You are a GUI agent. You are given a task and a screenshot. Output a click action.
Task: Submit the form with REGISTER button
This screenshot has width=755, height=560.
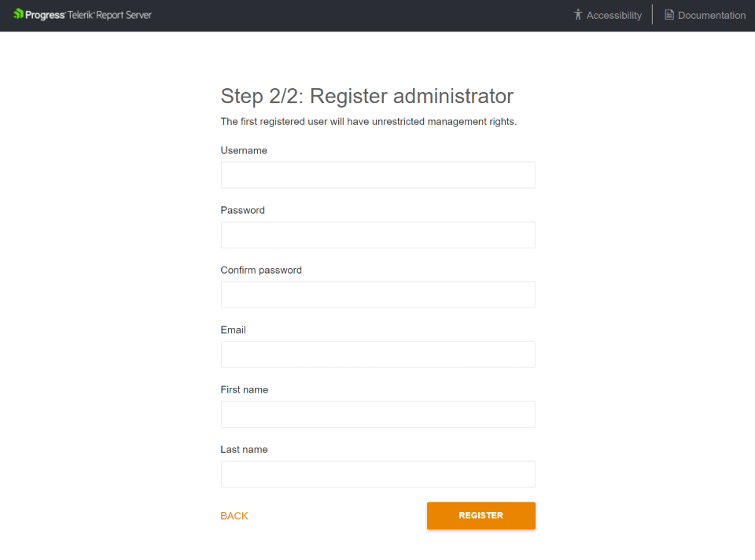[x=481, y=516]
